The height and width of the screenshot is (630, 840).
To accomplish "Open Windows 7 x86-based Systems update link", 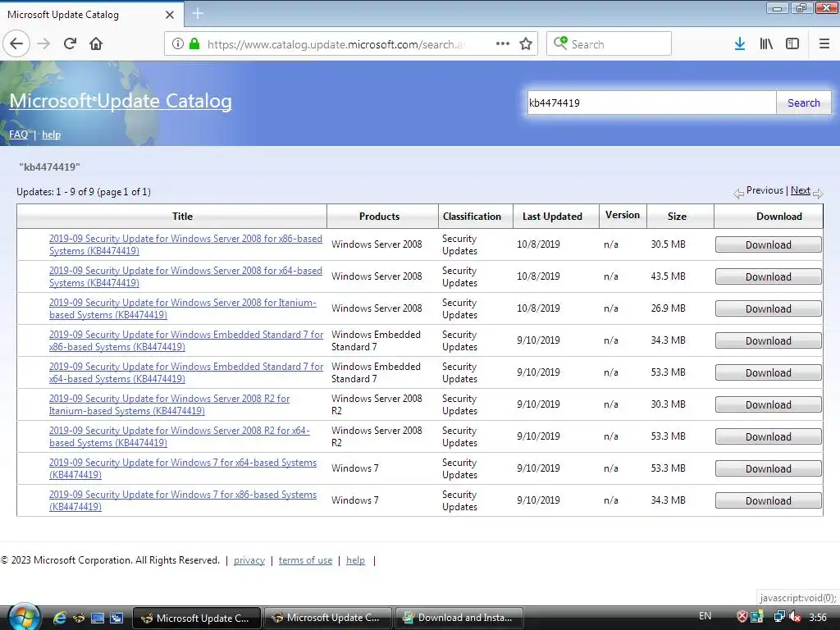I will 183,500.
